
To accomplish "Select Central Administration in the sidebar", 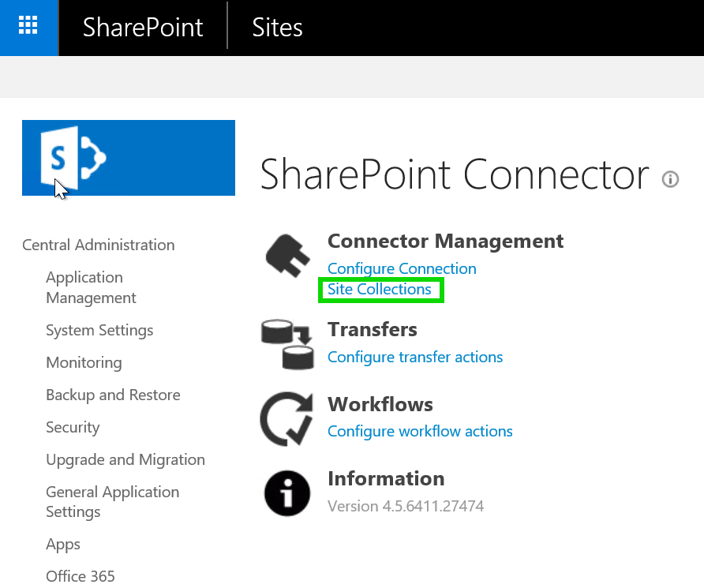I will point(98,245).
